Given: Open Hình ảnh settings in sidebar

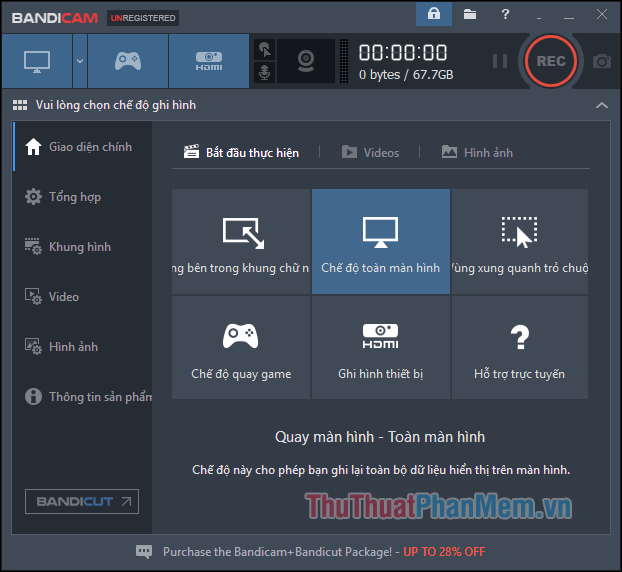Looking at the screenshot, I should click(83, 347).
